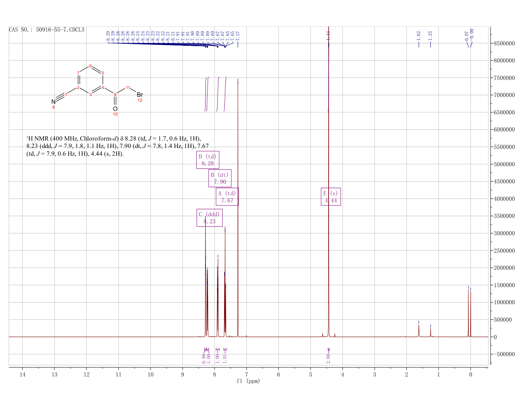532x411 pixels.
Task: Click x-axis tick label 12
Action: coord(86,375)
